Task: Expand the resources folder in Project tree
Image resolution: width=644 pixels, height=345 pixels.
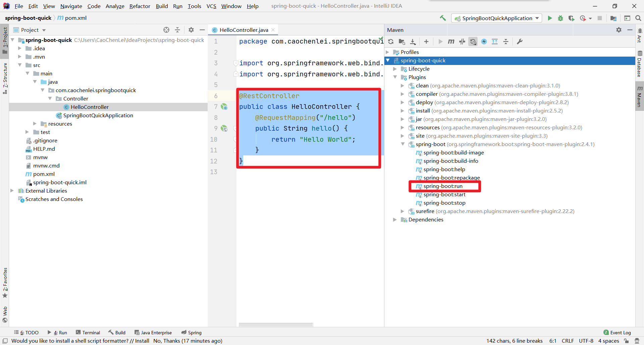Action: (35, 124)
